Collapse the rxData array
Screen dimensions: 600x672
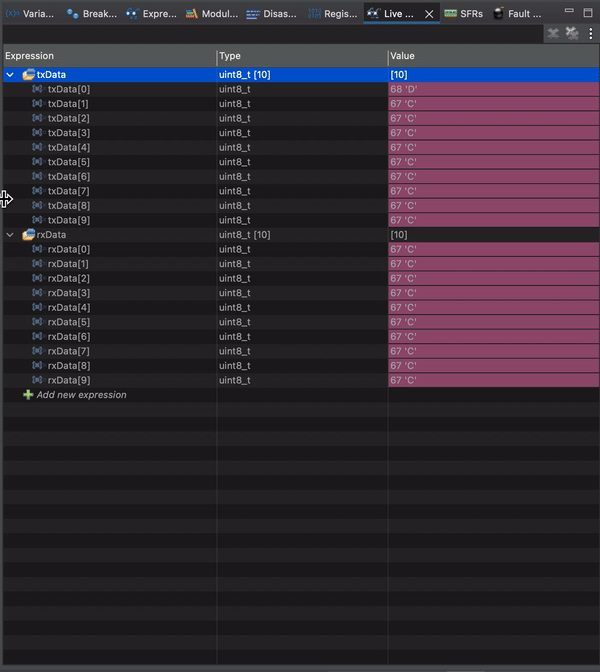point(11,235)
